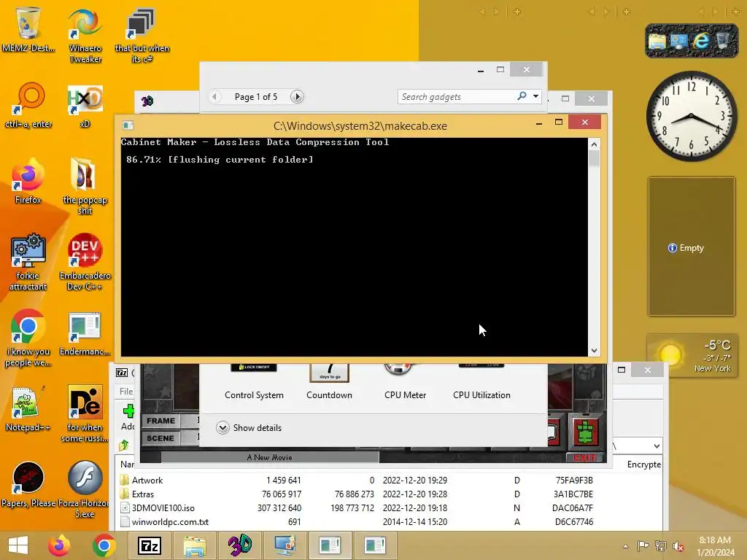Viewport: 747px width, 560px height.
Task: Click the up-folder icon in 7-Zip
Action: coord(124,446)
